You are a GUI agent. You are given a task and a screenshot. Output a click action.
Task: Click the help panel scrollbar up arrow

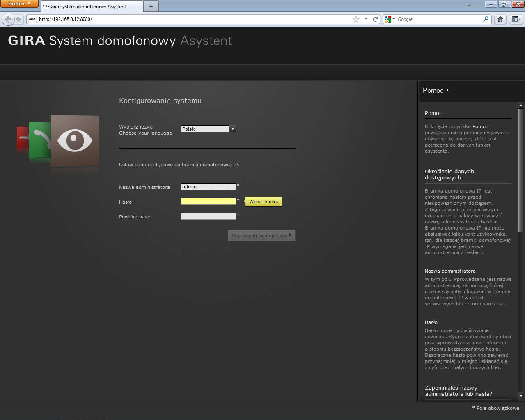pos(521,106)
